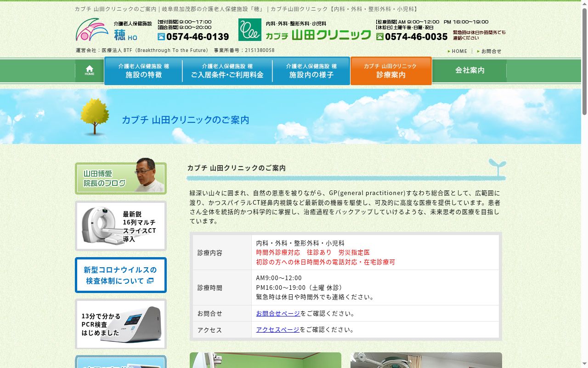Open the 16列マルチスライスCT導入 banner
Image resolution: width=588 pixels, height=368 pixels.
tap(121, 226)
